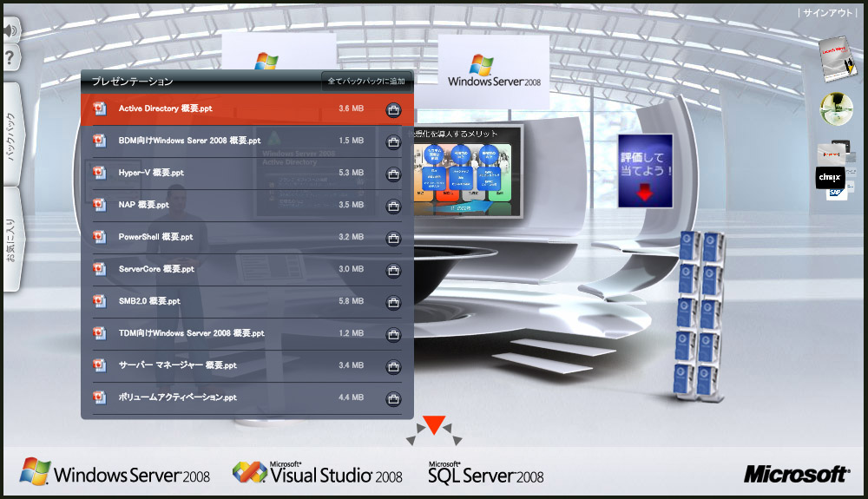This screenshot has height=499, width=868.
Task: Open the help question mark icon
Action: [x=11, y=57]
